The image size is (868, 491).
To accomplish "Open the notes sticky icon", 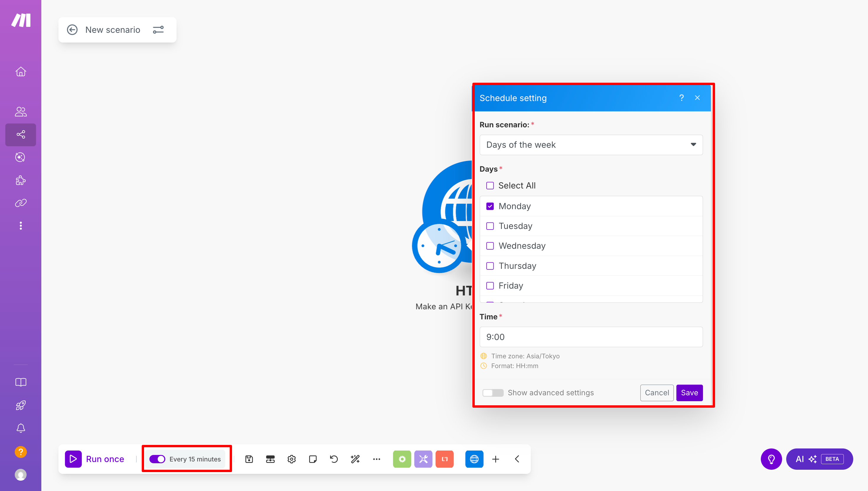I will 313,459.
